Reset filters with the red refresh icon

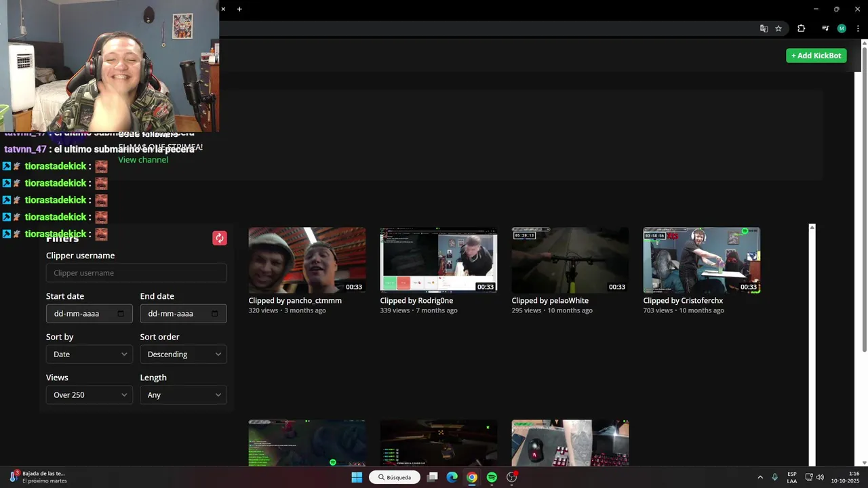pyautogui.click(x=220, y=238)
